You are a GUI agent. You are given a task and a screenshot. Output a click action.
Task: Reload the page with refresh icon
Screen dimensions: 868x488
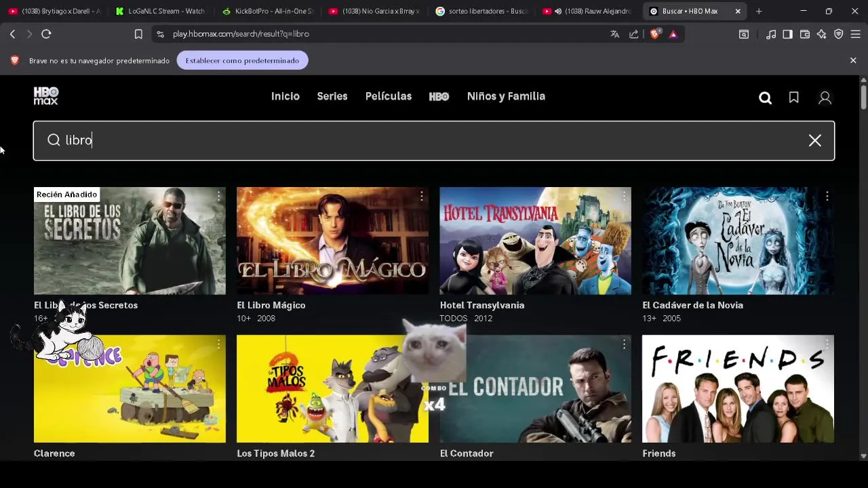point(46,34)
